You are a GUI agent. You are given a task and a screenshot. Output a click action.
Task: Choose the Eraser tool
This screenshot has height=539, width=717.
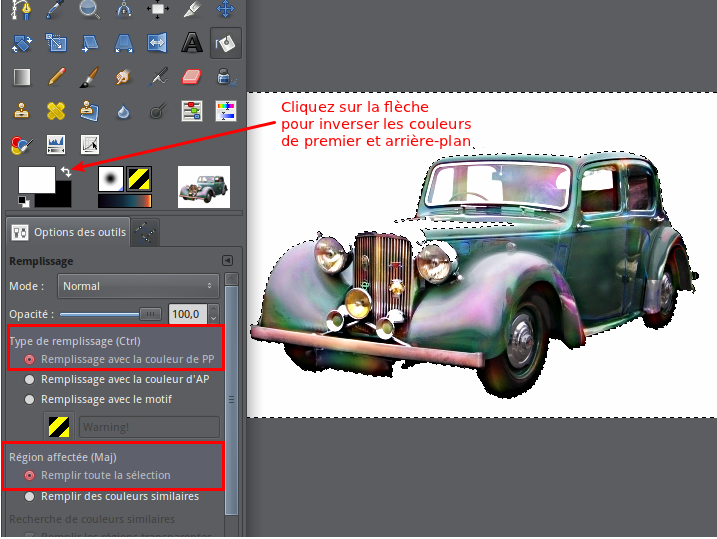(x=192, y=77)
